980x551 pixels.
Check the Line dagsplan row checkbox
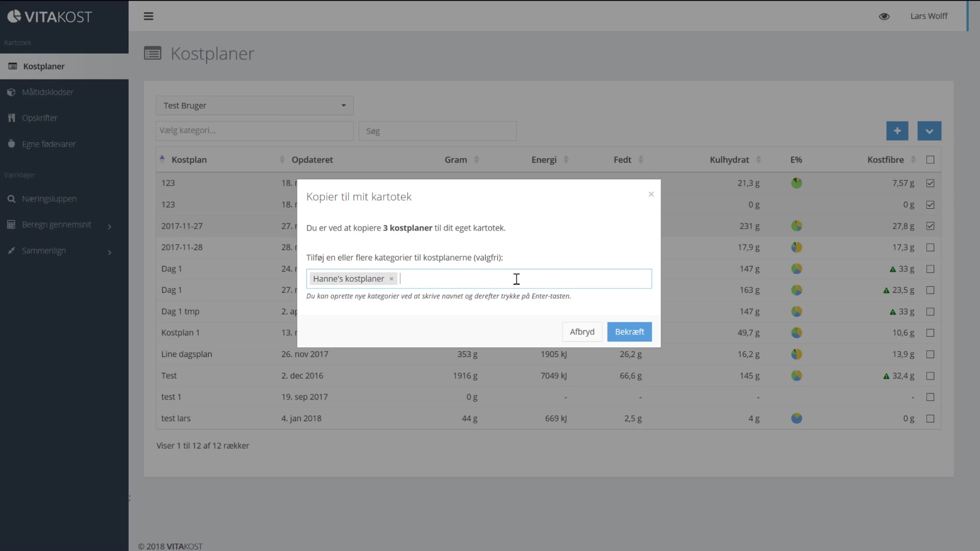pyautogui.click(x=930, y=354)
